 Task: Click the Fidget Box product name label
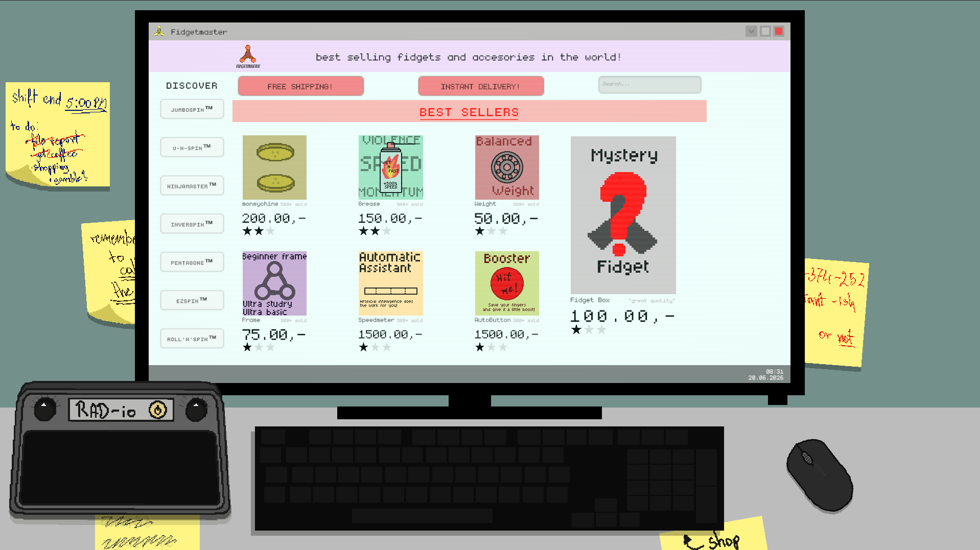(x=590, y=300)
